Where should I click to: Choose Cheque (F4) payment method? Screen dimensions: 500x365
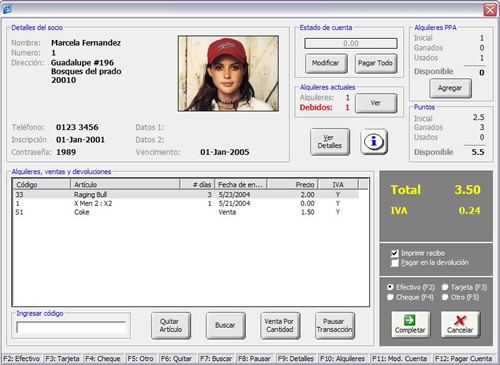tap(390, 297)
